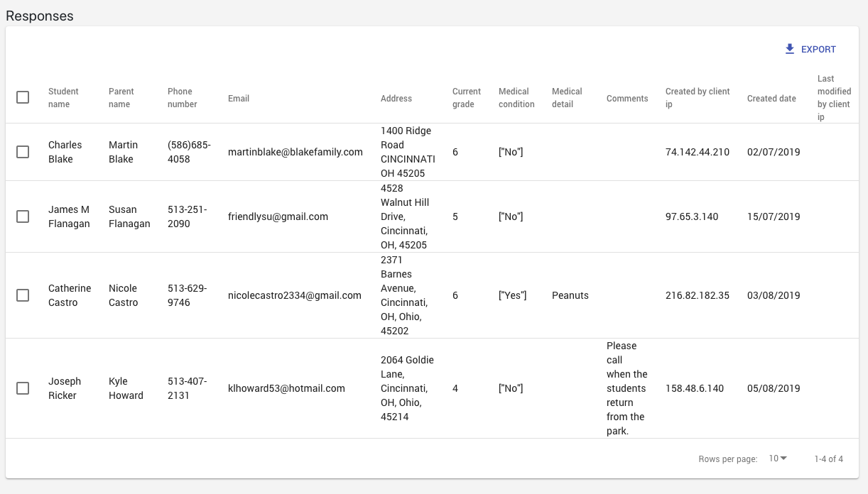Click the Medical condition column header

pos(516,98)
